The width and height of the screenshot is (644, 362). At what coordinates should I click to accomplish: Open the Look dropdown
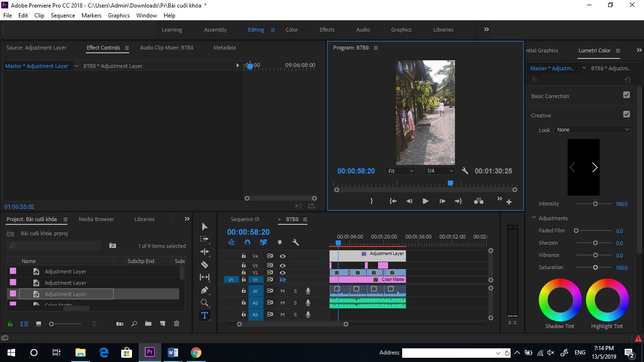coord(593,130)
